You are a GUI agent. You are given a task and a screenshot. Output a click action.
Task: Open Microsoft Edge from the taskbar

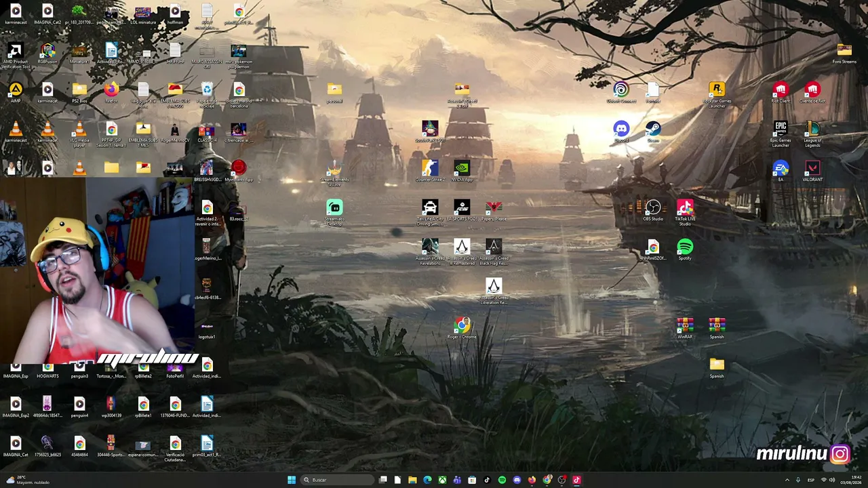[x=427, y=480]
